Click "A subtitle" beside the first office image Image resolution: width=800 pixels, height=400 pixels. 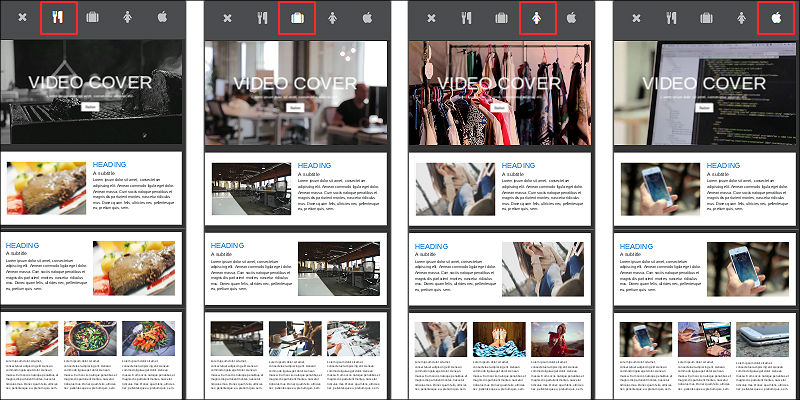(309, 174)
